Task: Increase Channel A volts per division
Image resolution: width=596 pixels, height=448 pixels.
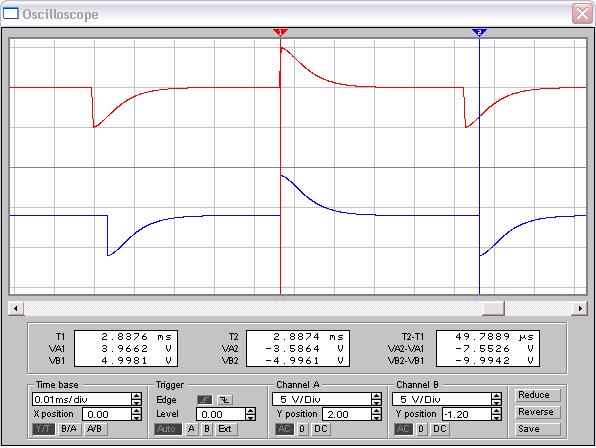Action: click(376, 396)
